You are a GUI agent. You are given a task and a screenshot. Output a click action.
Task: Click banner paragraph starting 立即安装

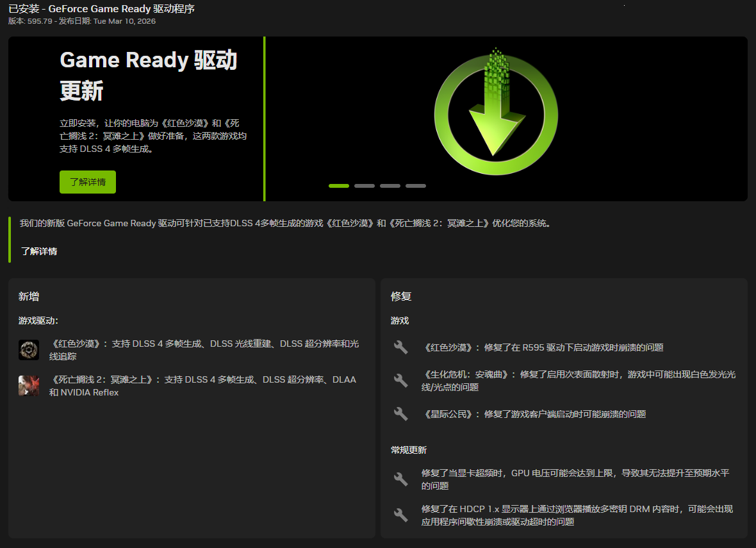[153, 136]
